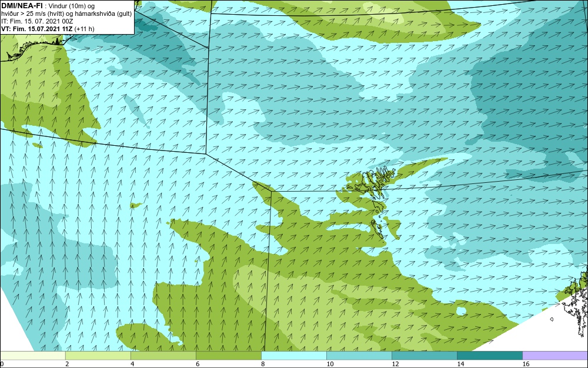Click the legend scale label '2'
Image resolution: width=588 pixels, height=368 pixels.
[67, 364]
